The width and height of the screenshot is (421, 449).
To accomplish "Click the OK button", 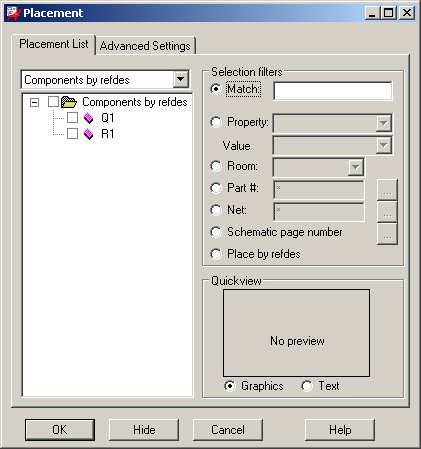I will point(60,430).
